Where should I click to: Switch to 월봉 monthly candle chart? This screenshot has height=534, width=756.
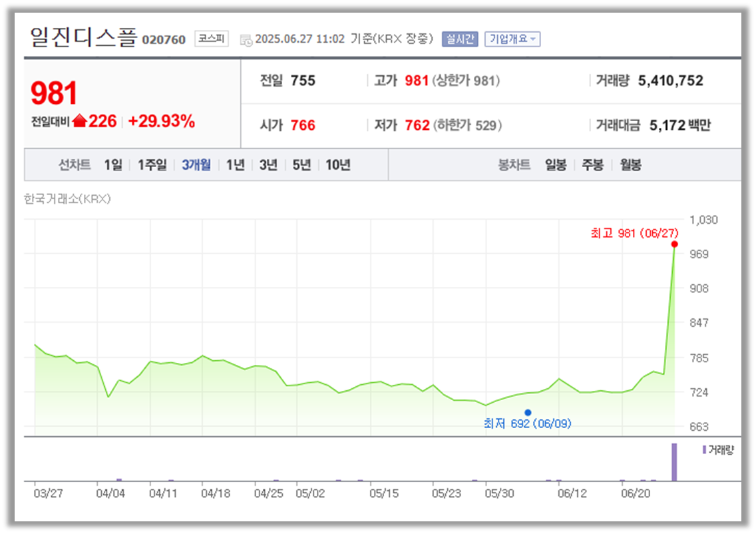pos(631,165)
